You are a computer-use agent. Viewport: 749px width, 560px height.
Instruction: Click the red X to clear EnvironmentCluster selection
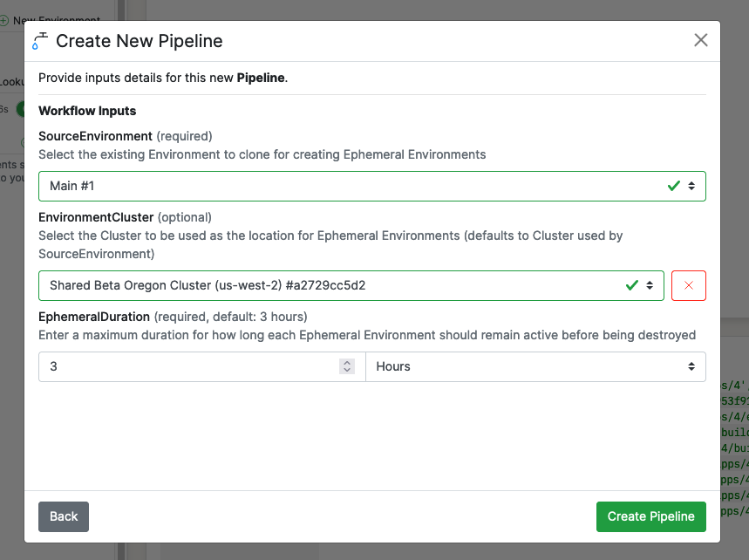[689, 285]
